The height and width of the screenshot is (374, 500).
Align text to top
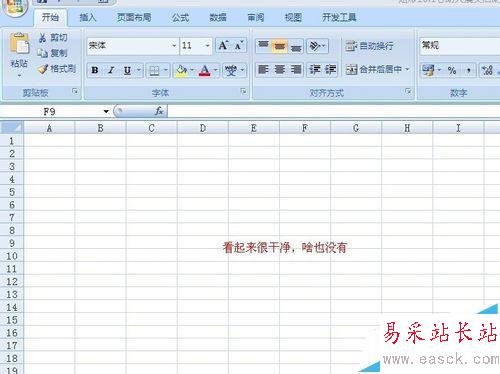(x=263, y=46)
